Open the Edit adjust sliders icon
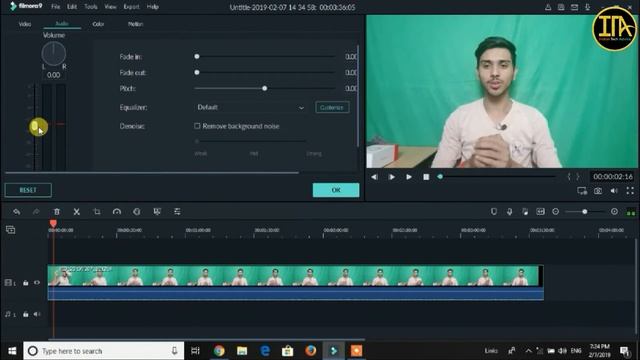 [x=177, y=211]
